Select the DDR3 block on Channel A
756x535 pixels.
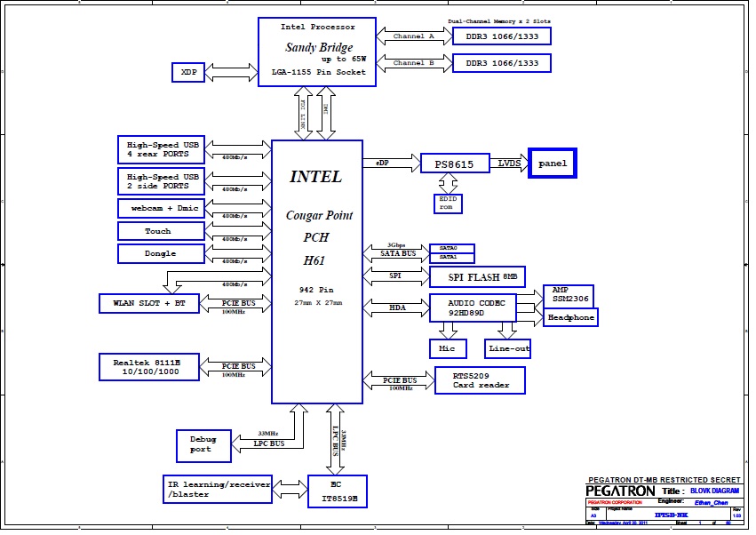coord(502,36)
